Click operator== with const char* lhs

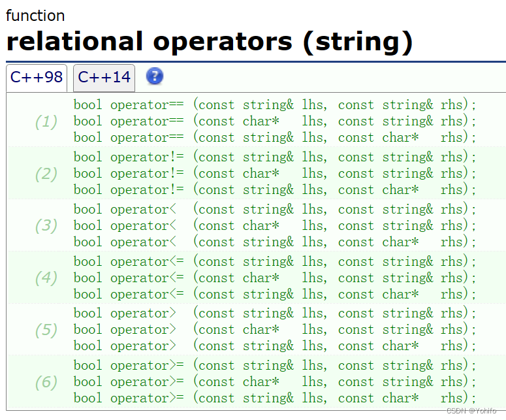tap(275, 121)
